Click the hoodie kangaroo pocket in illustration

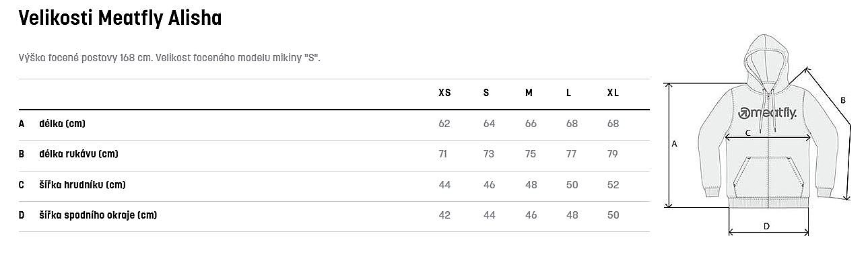(769, 177)
